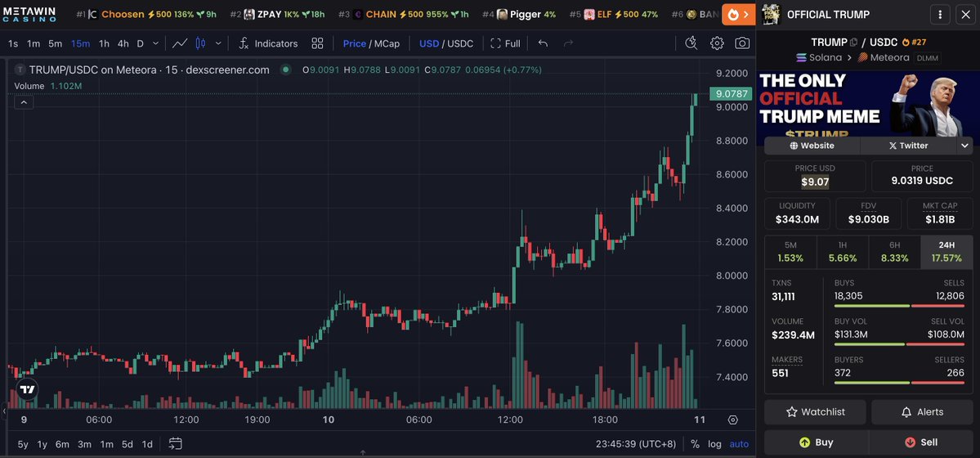Open the chart type line icon
The height and width of the screenshot is (458, 980).
(180, 43)
